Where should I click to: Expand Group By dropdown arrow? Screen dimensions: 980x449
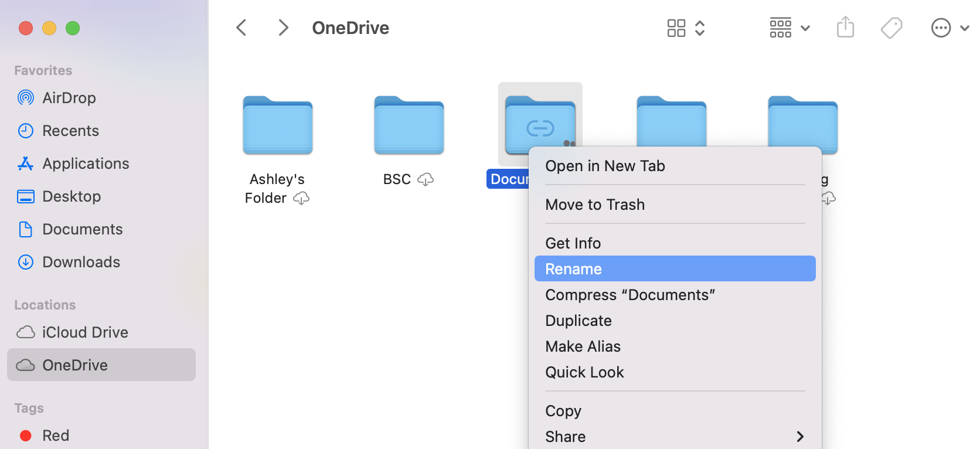tap(805, 28)
